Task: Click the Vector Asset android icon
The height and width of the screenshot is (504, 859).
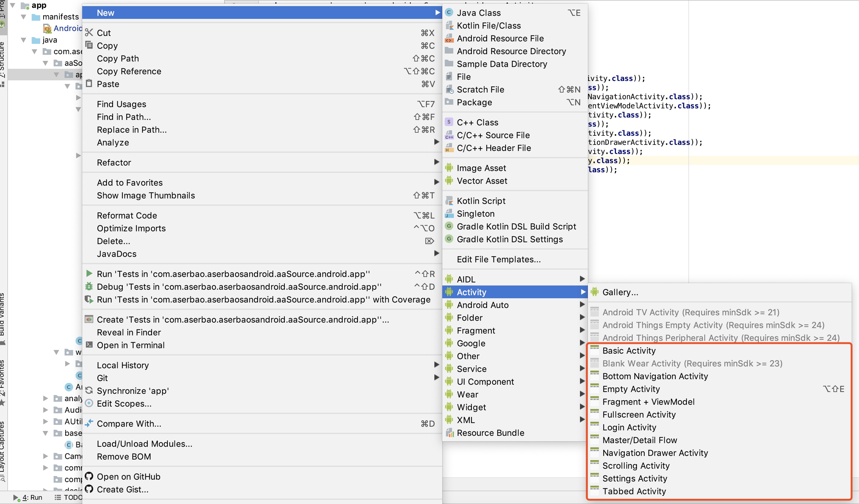Action: click(449, 180)
